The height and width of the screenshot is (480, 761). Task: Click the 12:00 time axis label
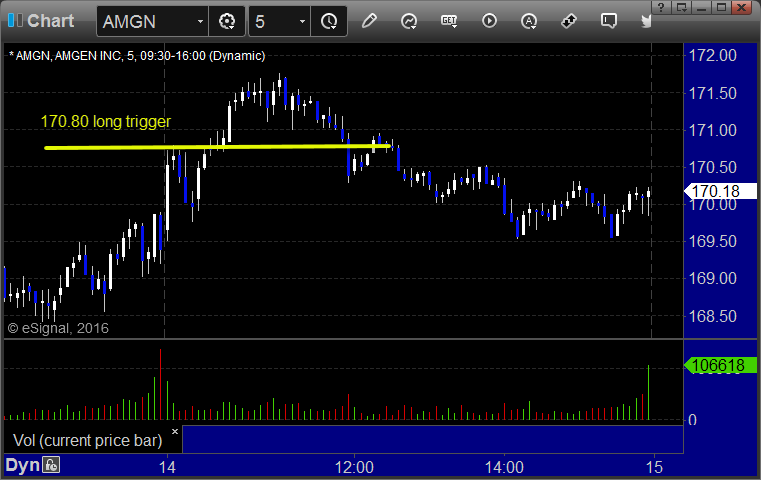point(354,467)
